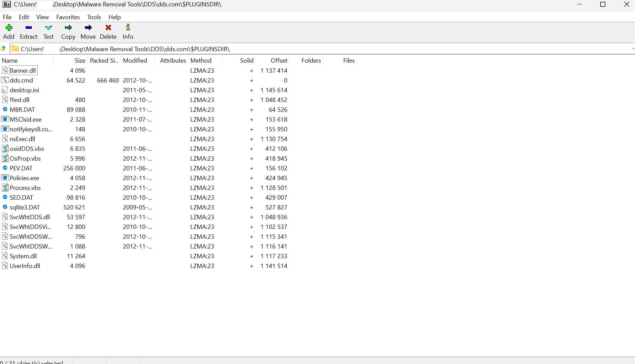Select the osidDDS.vbs script icon
Viewport: 635px width, 364px height.
5,148
